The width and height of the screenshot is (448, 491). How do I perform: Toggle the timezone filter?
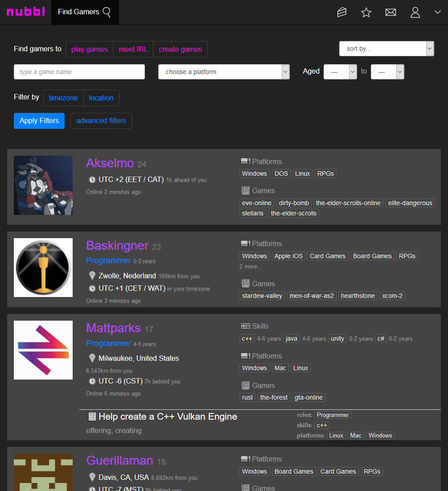63,98
